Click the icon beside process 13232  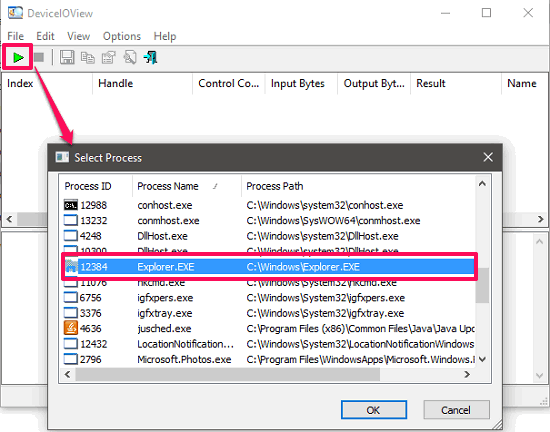(71, 221)
